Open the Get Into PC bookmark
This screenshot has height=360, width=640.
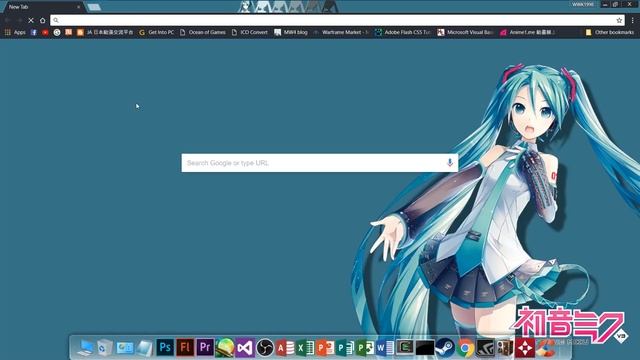click(157, 32)
